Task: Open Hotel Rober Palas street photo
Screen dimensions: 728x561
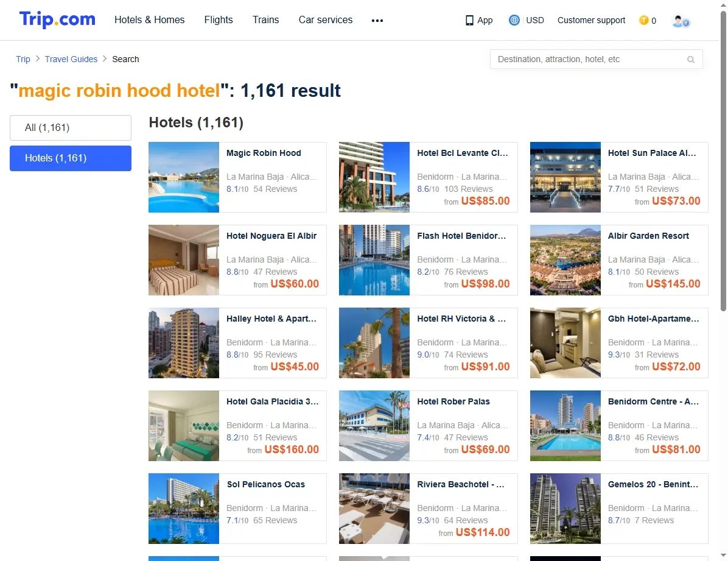Action: click(x=374, y=425)
